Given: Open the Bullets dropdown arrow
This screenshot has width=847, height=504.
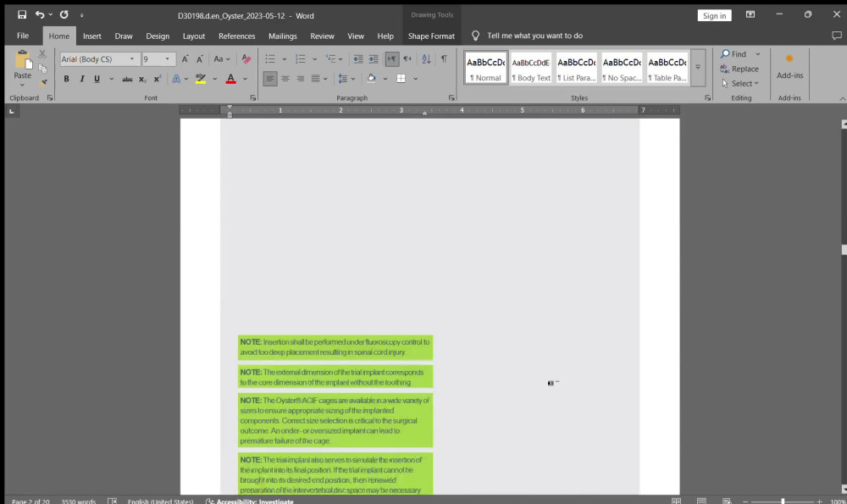Looking at the screenshot, I should pyautogui.click(x=284, y=59).
